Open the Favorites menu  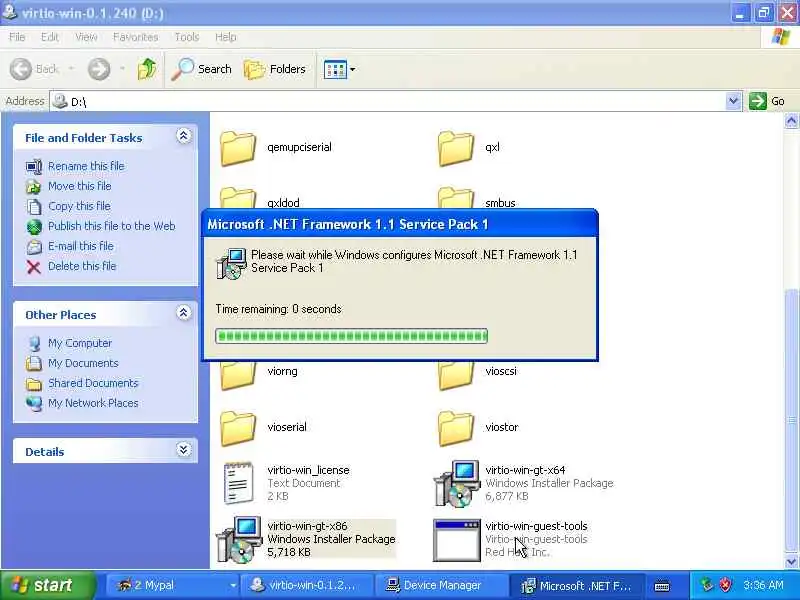[135, 37]
